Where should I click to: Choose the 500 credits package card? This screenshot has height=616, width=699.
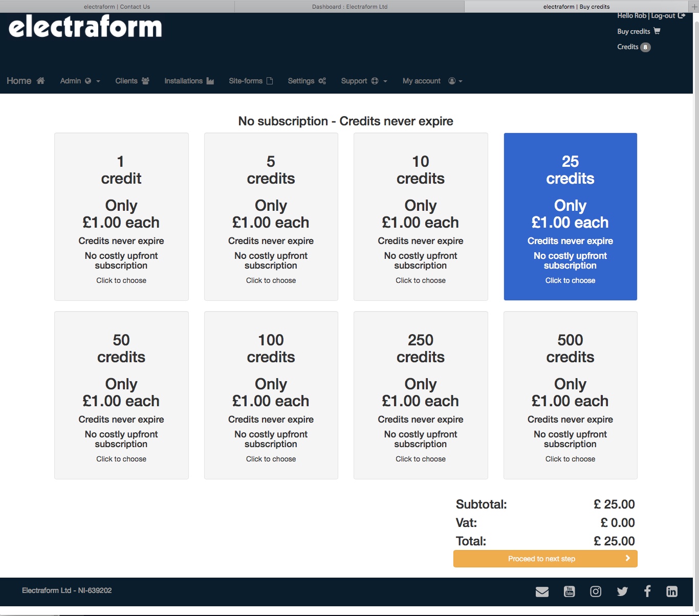571,395
